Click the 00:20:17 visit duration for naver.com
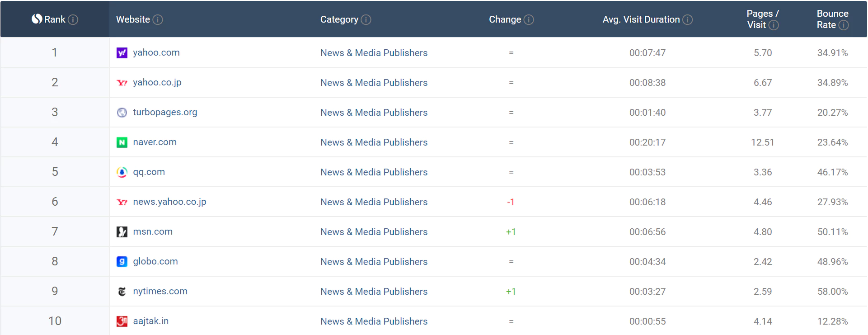Viewport: 868px width, 335px height. [x=647, y=142]
